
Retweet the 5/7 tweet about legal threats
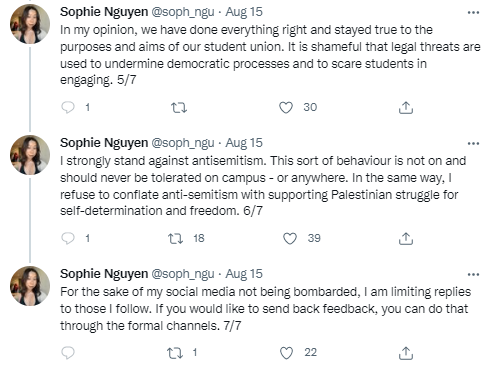click(179, 108)
